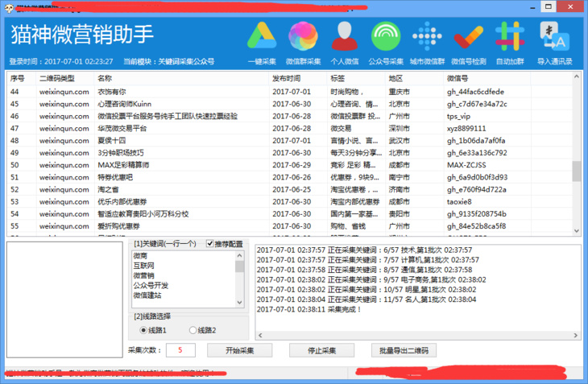The height and width of the screenshot is (384, 588).
Task: Select the 线路2 radio button
Action: [x=193, y=330]
